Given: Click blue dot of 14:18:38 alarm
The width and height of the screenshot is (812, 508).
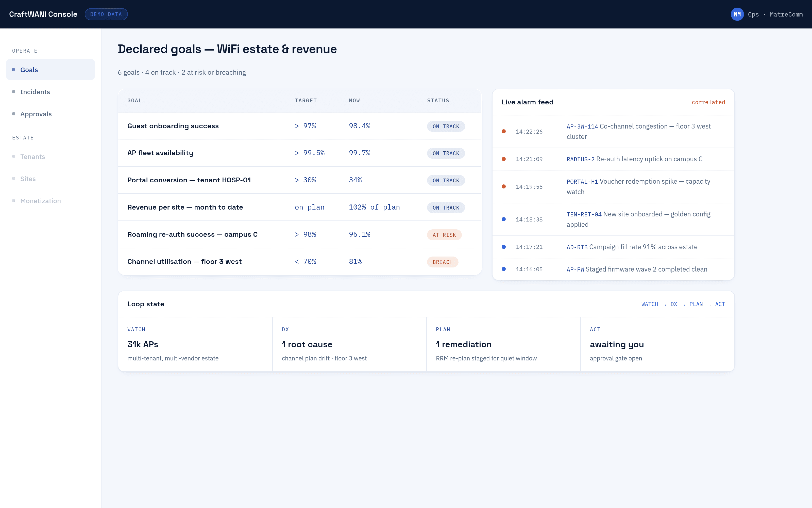Looking at the screenshot, I should click(x=504, y=219).
